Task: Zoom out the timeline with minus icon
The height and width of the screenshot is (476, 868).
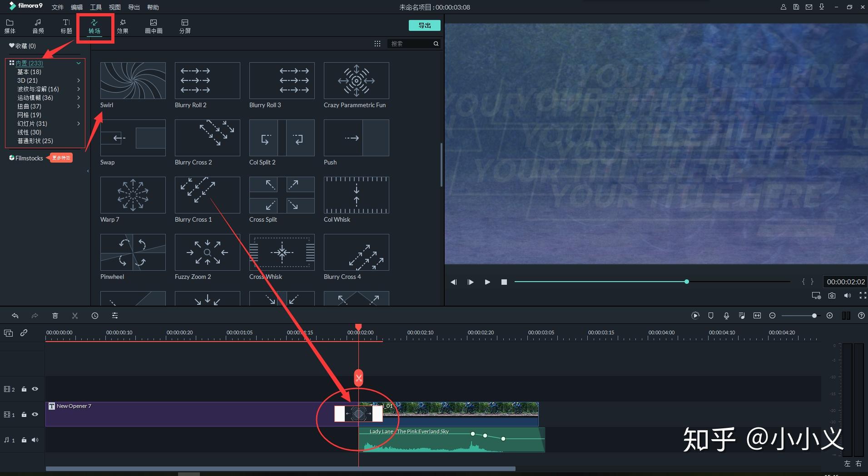Action: point(772,315)
